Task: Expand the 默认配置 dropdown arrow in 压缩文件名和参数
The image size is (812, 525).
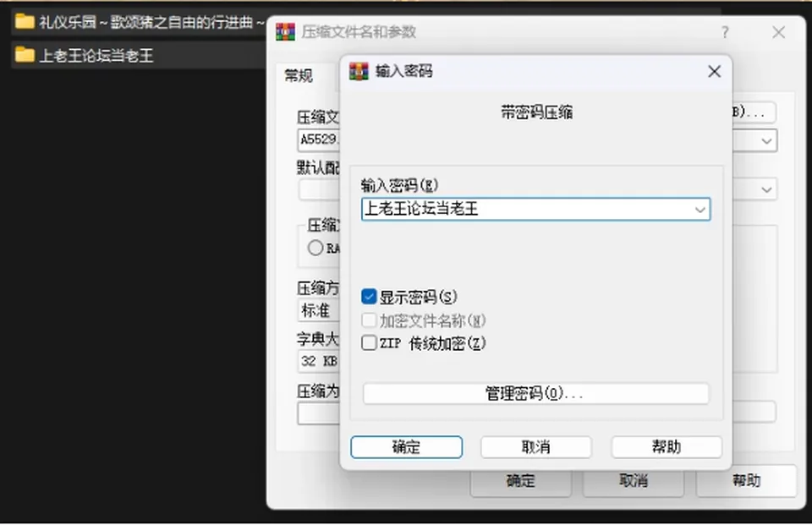Action: [x=766, y=189]
